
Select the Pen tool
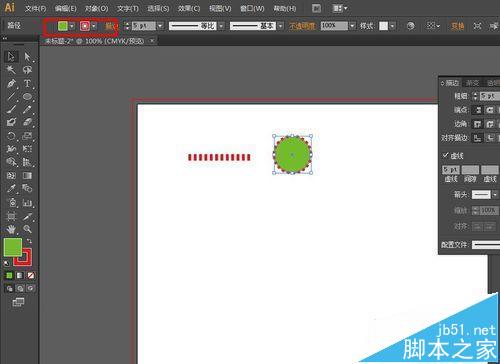[11, 83]
